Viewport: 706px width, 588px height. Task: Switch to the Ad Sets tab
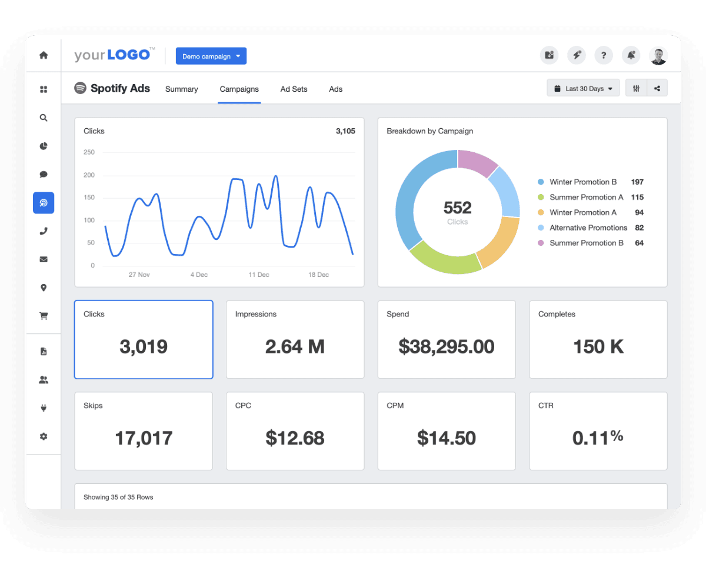294,89
